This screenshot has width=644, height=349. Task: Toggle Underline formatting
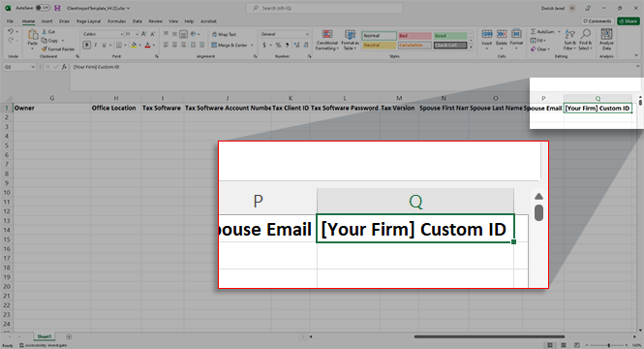(x=104, y=45)
